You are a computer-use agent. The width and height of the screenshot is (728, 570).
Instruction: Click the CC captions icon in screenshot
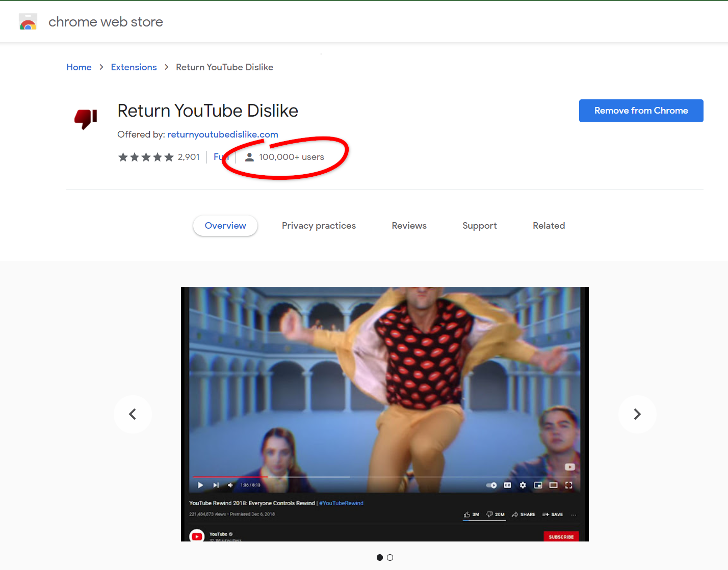click(508, 485)
